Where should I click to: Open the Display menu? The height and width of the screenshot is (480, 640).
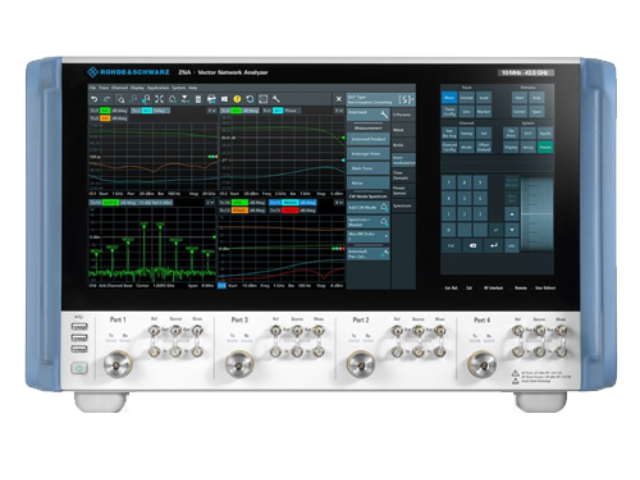pos(137,88)
